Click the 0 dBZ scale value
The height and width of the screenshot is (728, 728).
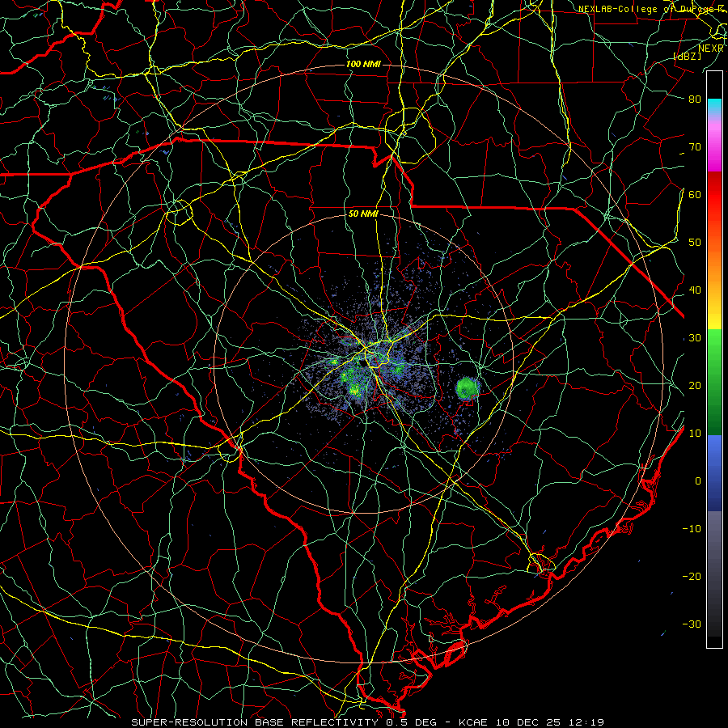pos(698,481)
